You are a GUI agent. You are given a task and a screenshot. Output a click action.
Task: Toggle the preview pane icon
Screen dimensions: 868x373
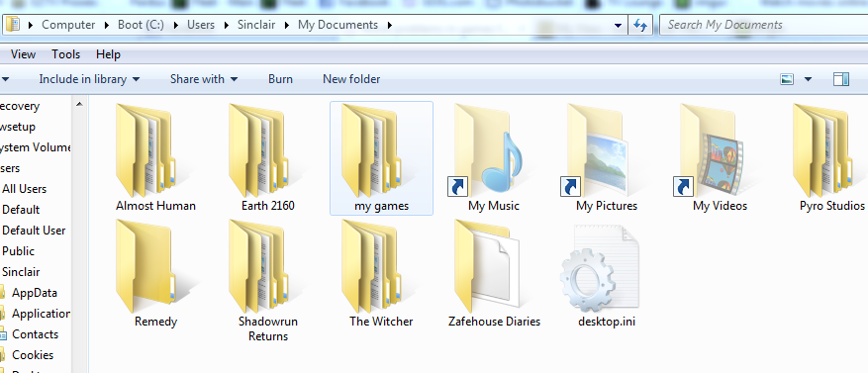(x=841, y=79)
